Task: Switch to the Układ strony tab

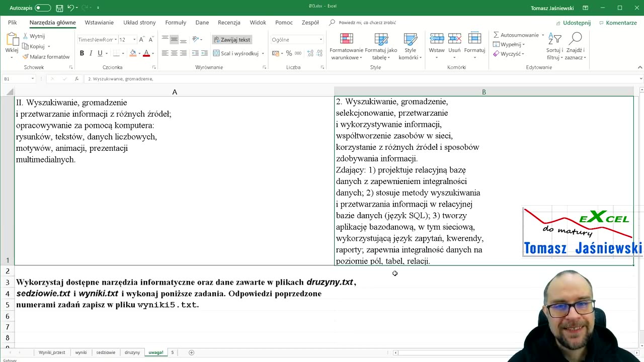Action: click(x=139, y=23)
